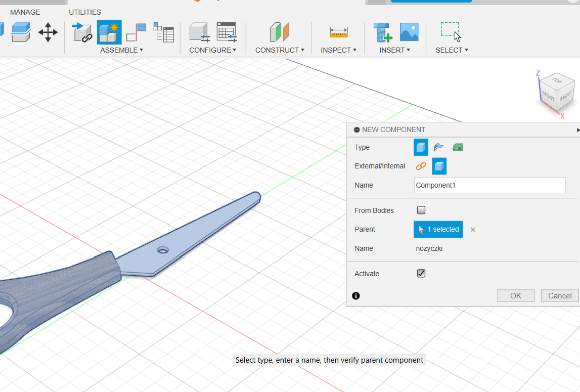Collapse the New Component dialog
The image size is (580, 392).
tap(356, 129)
